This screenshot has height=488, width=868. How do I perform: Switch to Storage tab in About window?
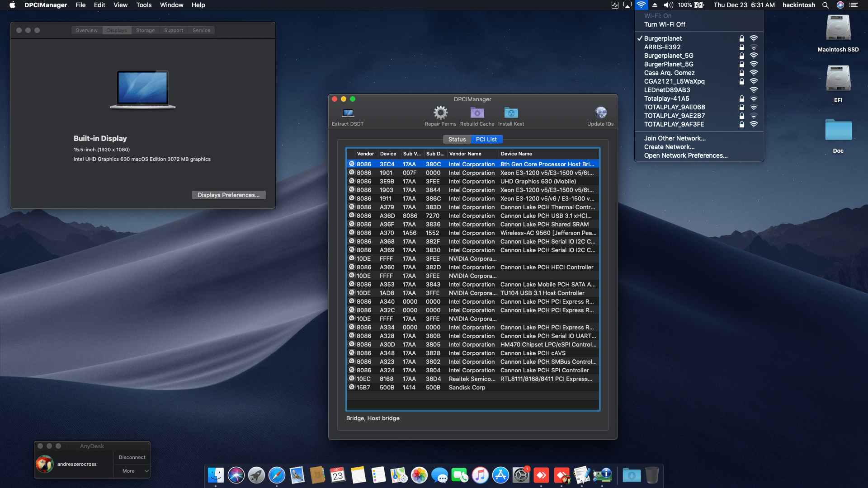tap(145, 30)
